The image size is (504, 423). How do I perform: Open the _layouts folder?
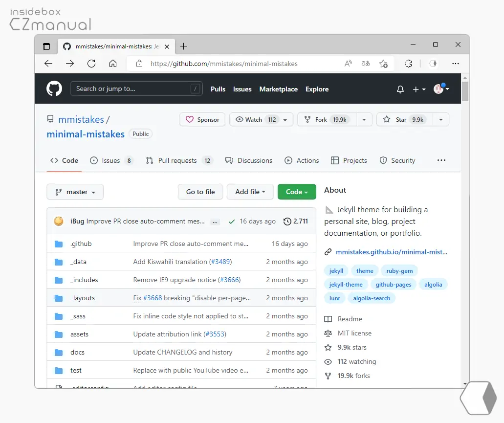83,298
